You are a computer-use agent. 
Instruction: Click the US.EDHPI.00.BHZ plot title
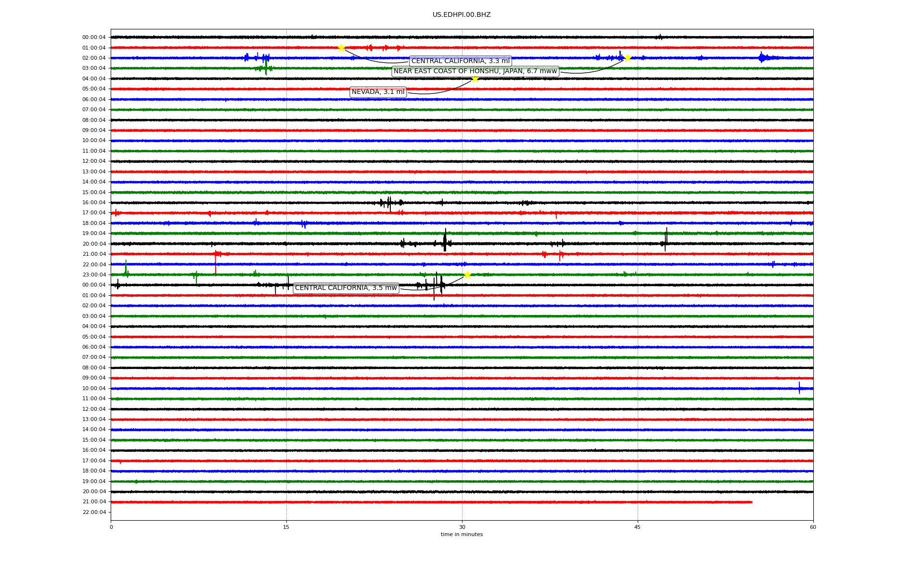[x=461, y=15]
